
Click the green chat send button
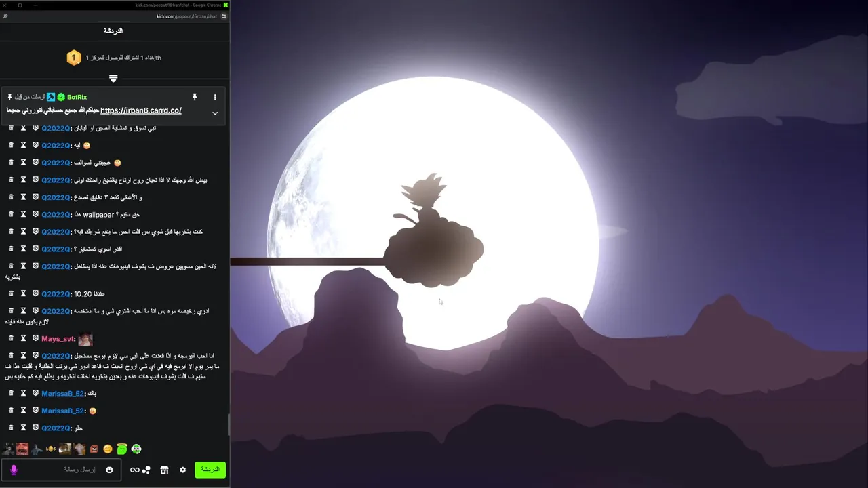coord(210,469)
